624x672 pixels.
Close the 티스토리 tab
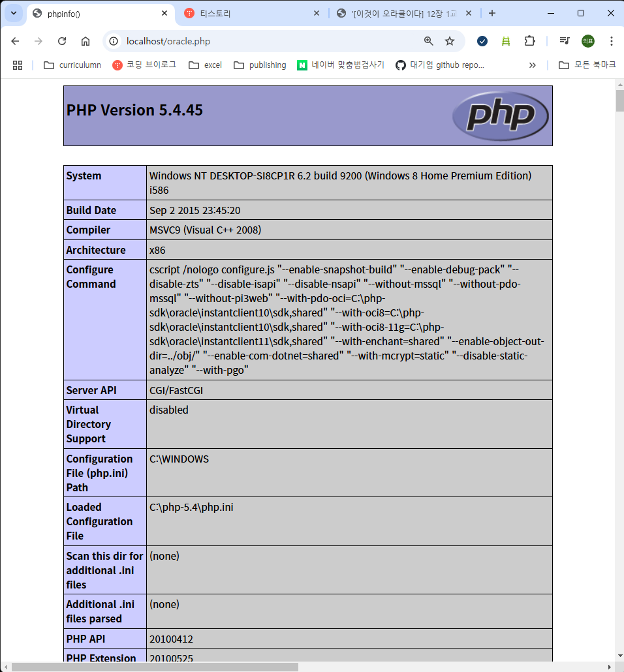click(x=317, y=14)
